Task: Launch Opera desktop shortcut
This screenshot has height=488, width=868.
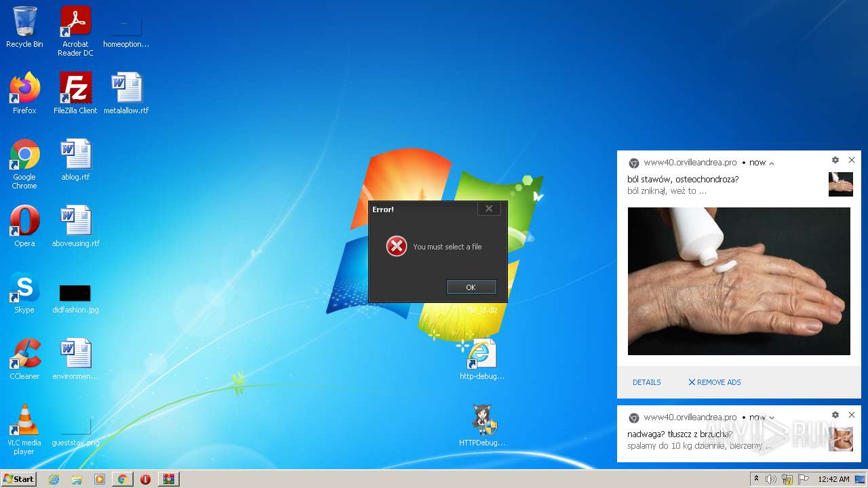Action: tap(24, 226)
